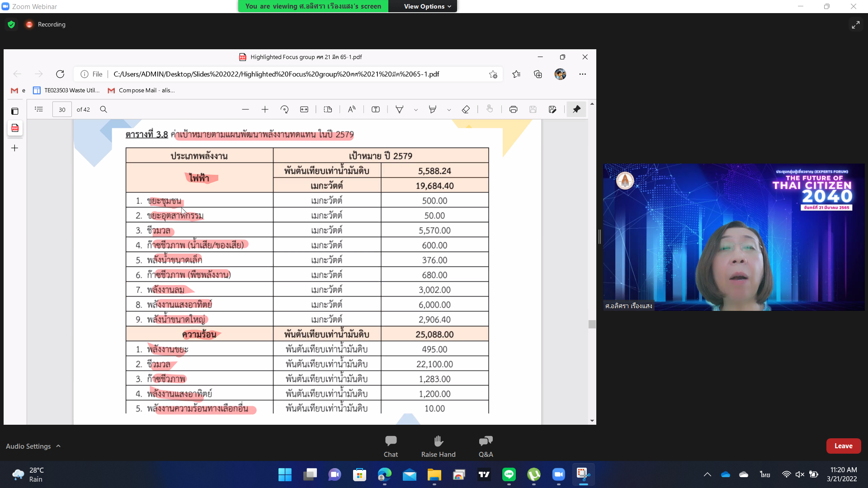Click the page number input field

(62, 109)
